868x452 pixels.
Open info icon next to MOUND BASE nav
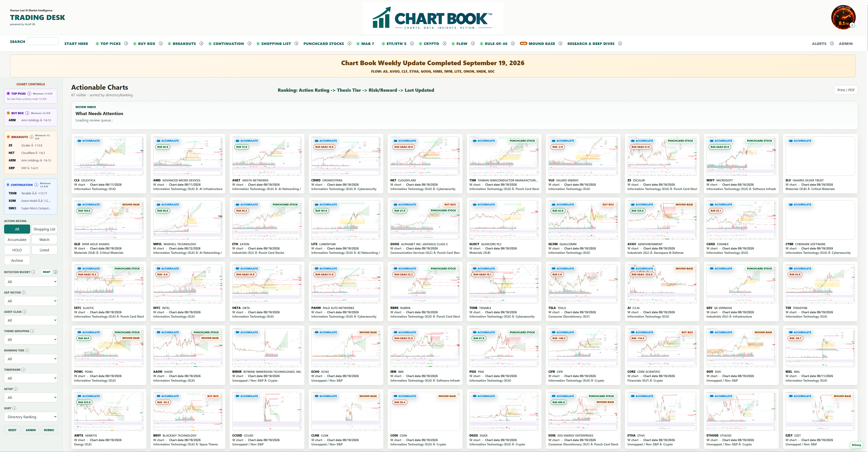[560, 44]
